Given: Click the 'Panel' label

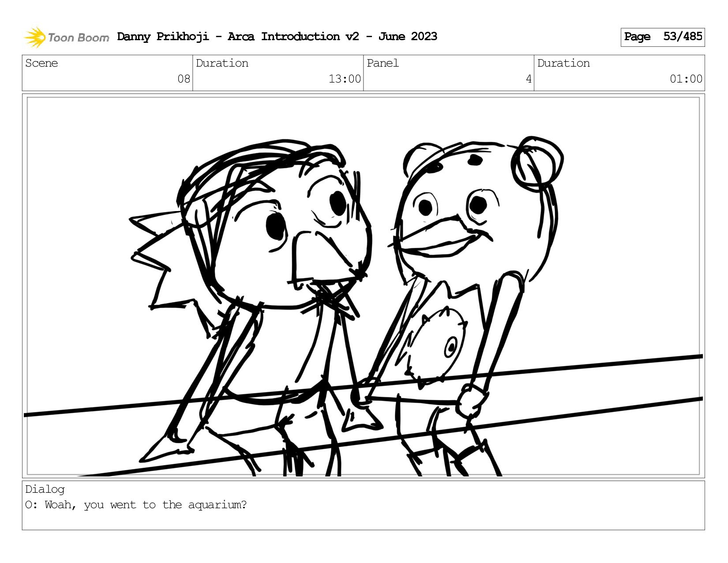Looking at the screenshot, I should (x=383, y=63).
